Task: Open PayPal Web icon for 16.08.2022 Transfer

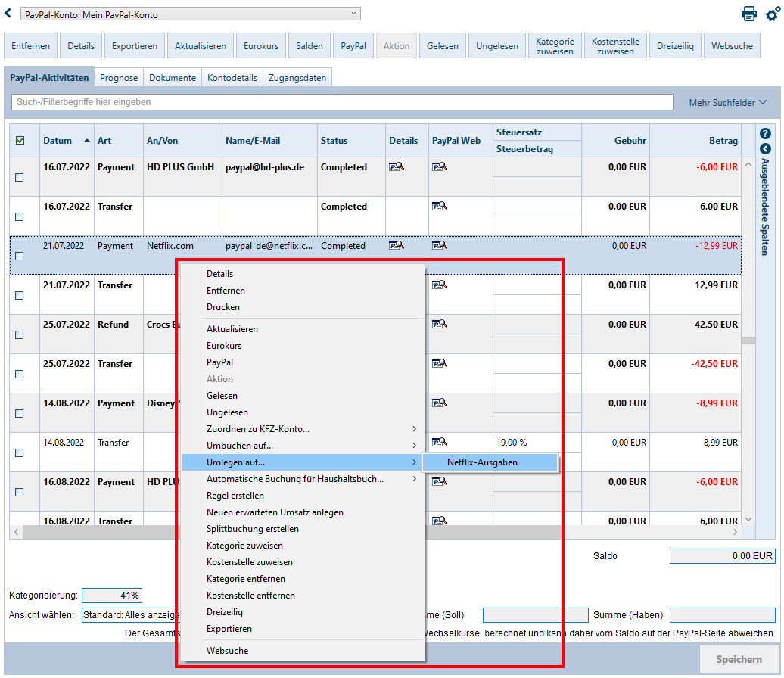Action: point(440,521)
